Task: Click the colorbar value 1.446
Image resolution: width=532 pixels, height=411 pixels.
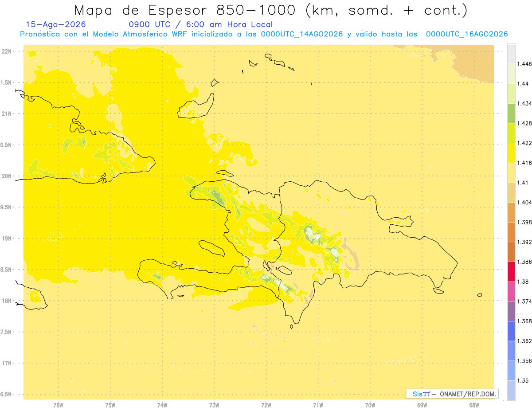Action: coord(524,64)
